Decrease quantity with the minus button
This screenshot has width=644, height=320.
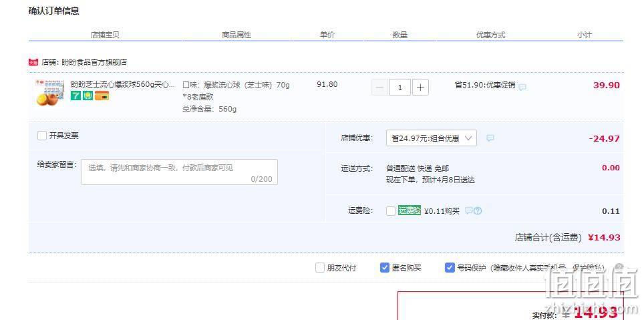(x=380, y=88)
